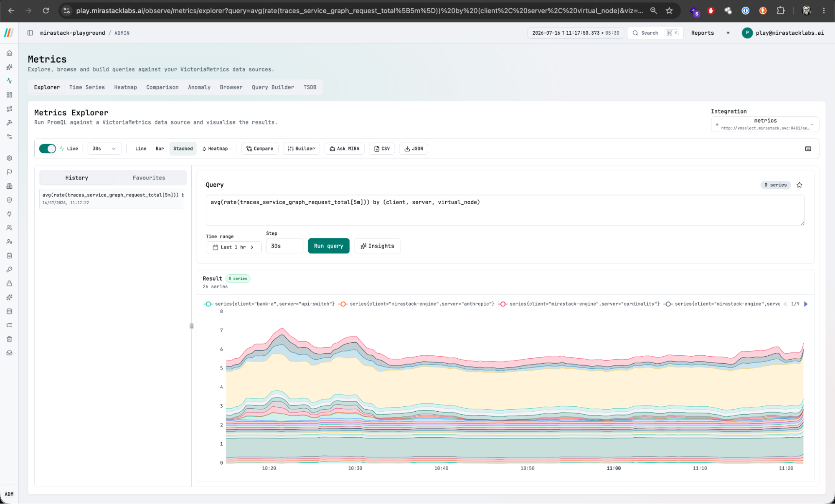835x504 pixels.
Task: Click the Ask MIRA button
Action: point(344,149)
